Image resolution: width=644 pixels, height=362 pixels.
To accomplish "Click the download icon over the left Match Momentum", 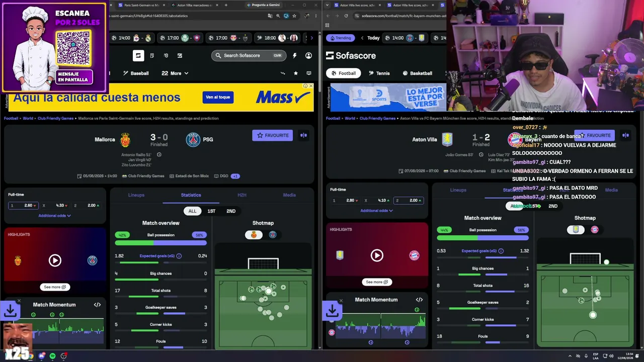I will [x=10, y=311].
